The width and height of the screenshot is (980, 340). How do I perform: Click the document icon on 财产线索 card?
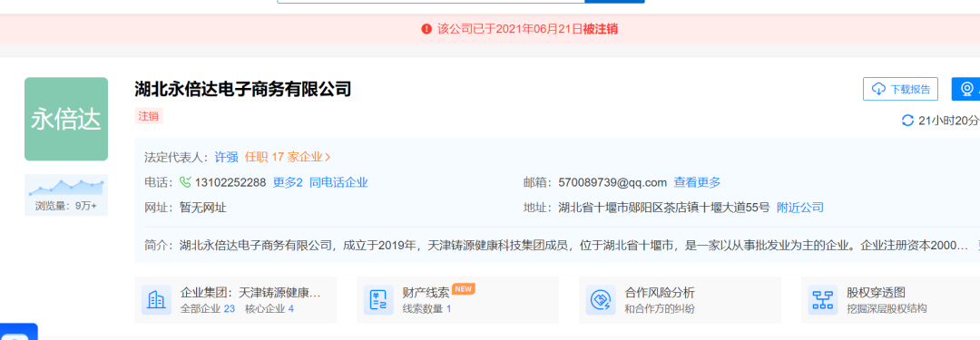378,300
